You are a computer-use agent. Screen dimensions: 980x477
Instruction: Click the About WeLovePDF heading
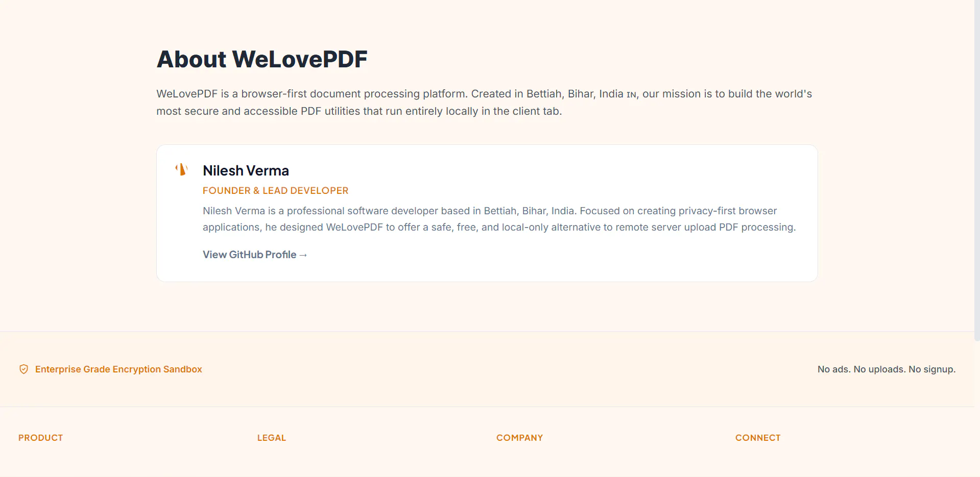point(262,59)
